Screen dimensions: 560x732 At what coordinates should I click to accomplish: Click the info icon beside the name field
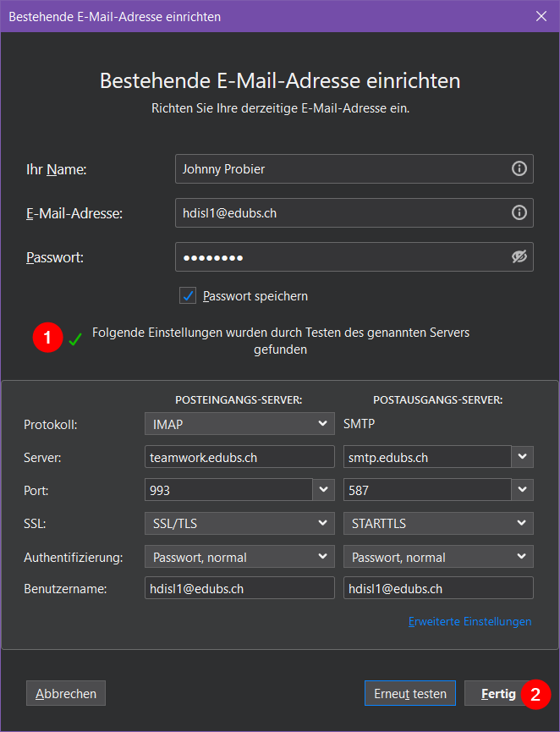click(519, 169)
